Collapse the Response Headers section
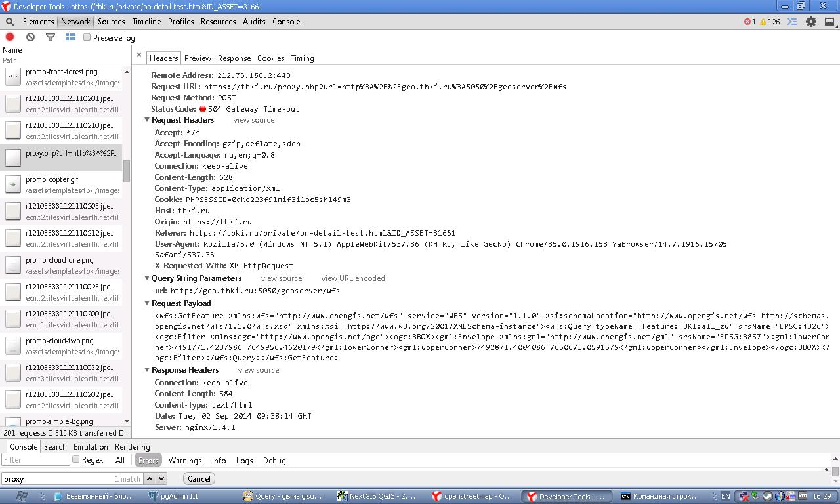 pos(147,369)
